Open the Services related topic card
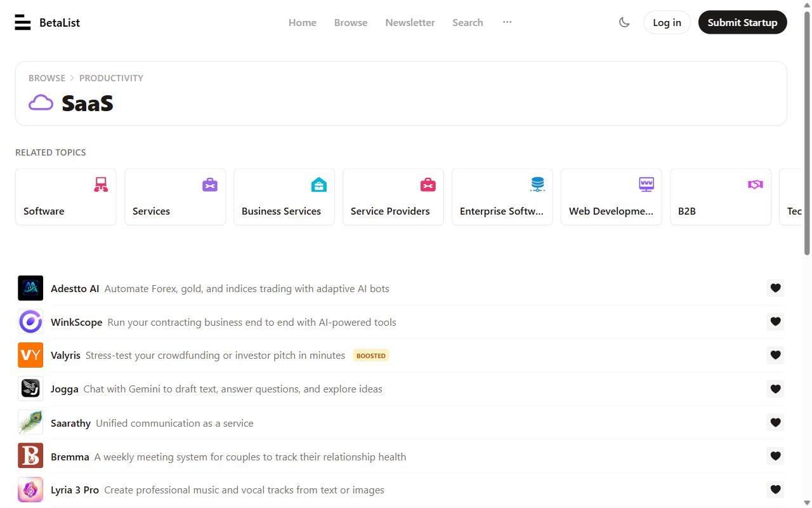This screenshot has height=508, width=812. (175, 197)
